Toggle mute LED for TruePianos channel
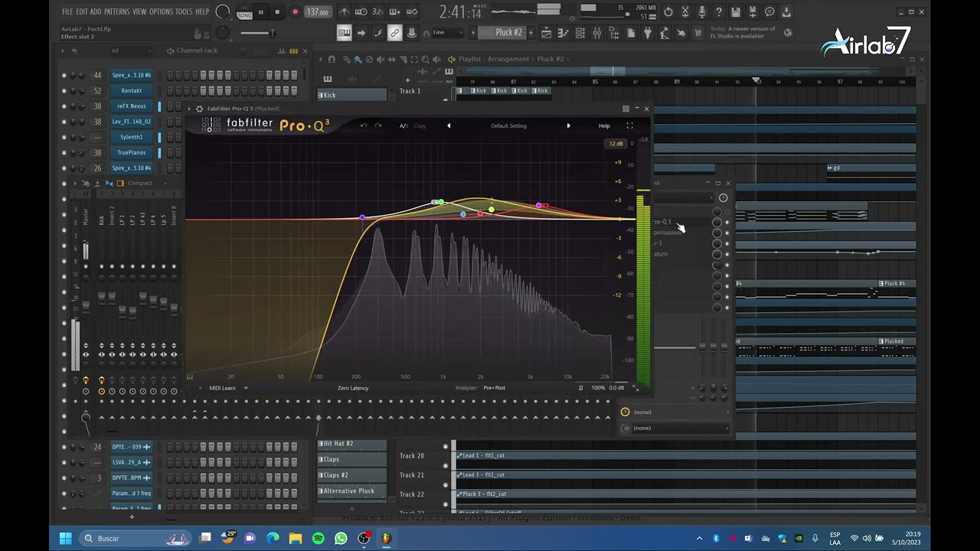 (x=64, y=152)
